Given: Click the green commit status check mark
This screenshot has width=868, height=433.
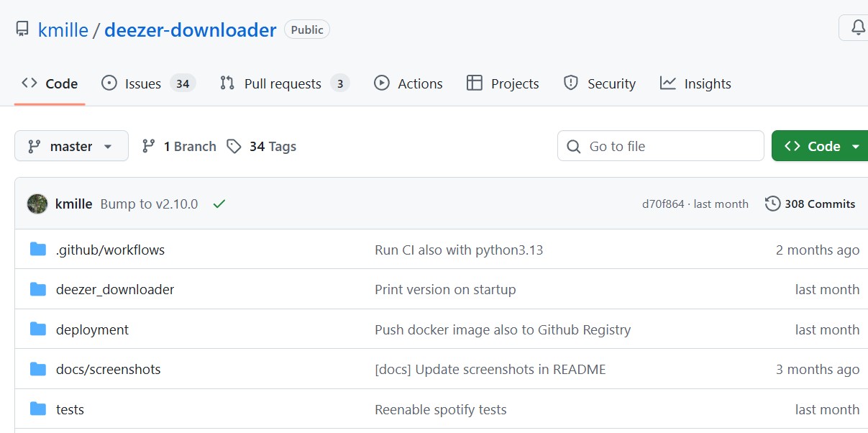Looking at the screenshot, I should 219,204.
